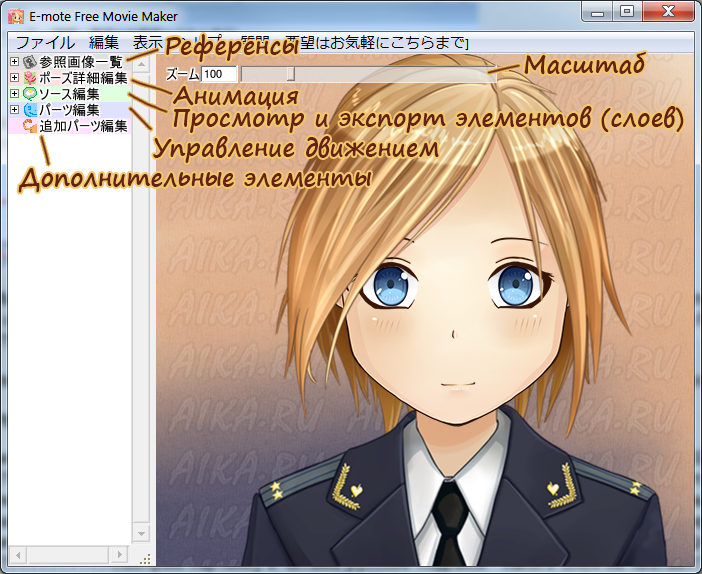702x574 pixels.
Task: Click the 追加パーツ編集 orange icon
Action: click(30, 126)
